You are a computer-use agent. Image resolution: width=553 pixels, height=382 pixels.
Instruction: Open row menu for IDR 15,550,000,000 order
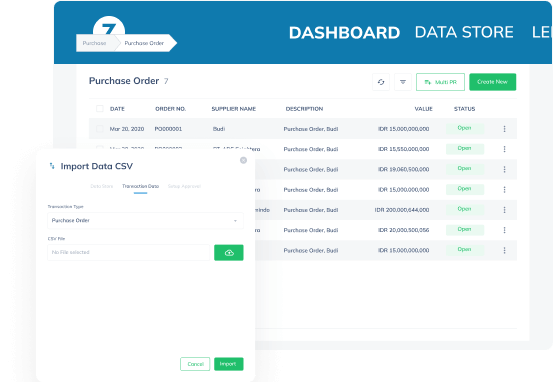(504, 149)
